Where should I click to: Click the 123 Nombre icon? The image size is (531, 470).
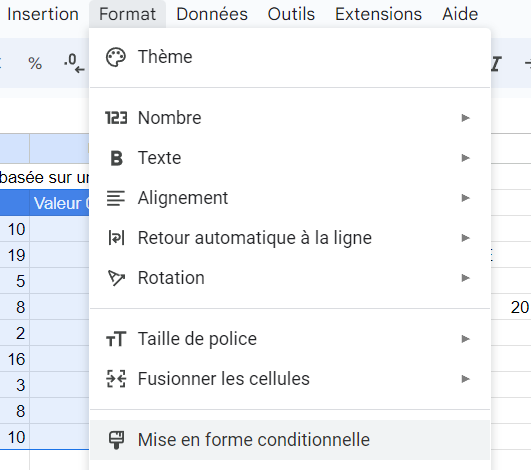116,118
